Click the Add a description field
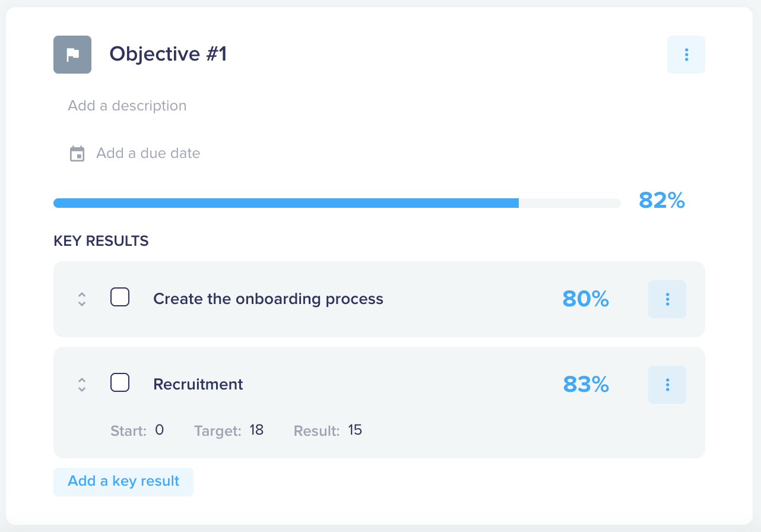761x532 pixels. (x=127, y=106)
